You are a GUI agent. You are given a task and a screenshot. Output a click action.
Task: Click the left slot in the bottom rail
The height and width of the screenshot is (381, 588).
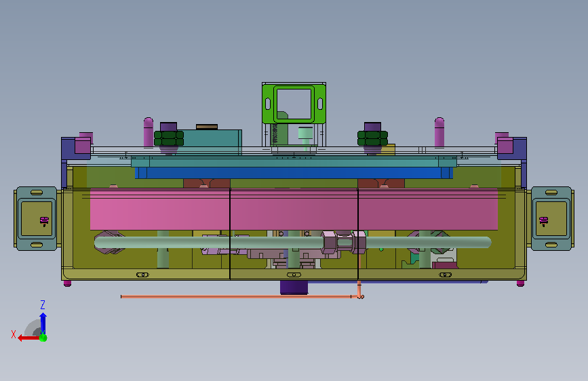coord(142,275)
